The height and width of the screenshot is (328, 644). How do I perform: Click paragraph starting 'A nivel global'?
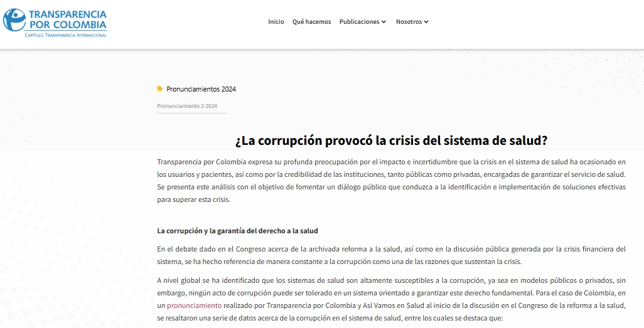point(392,299)
